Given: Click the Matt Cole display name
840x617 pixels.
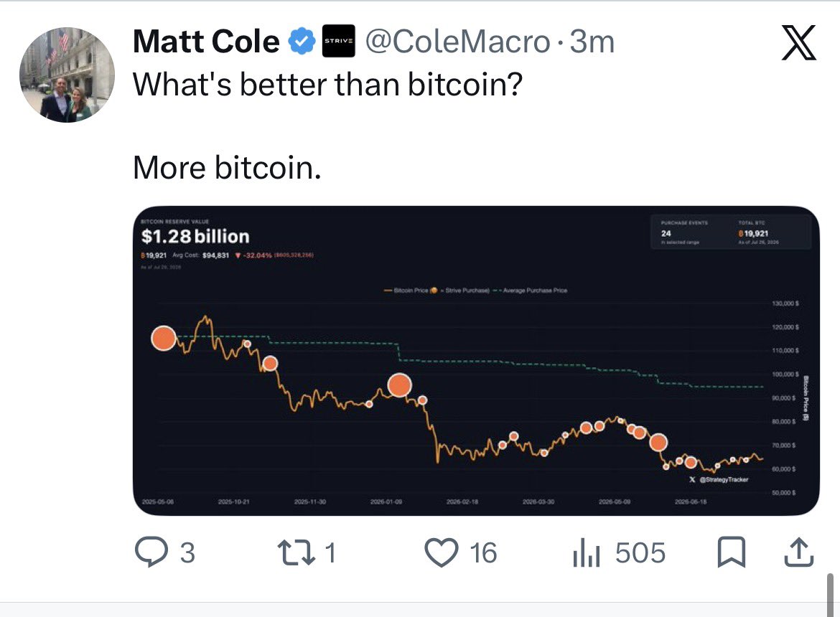Looking at the screenshot, I should (206, 42).
